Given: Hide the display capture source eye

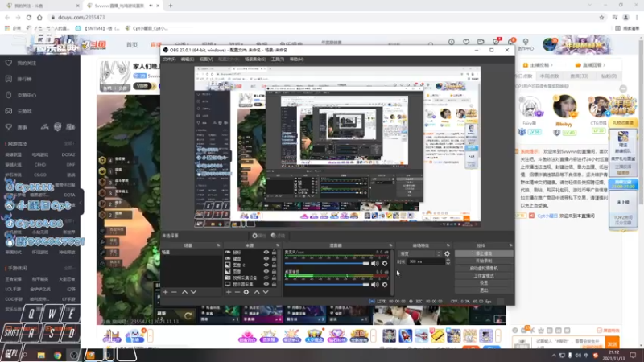Looking at the screenshot, I should (x=265, y=284).
